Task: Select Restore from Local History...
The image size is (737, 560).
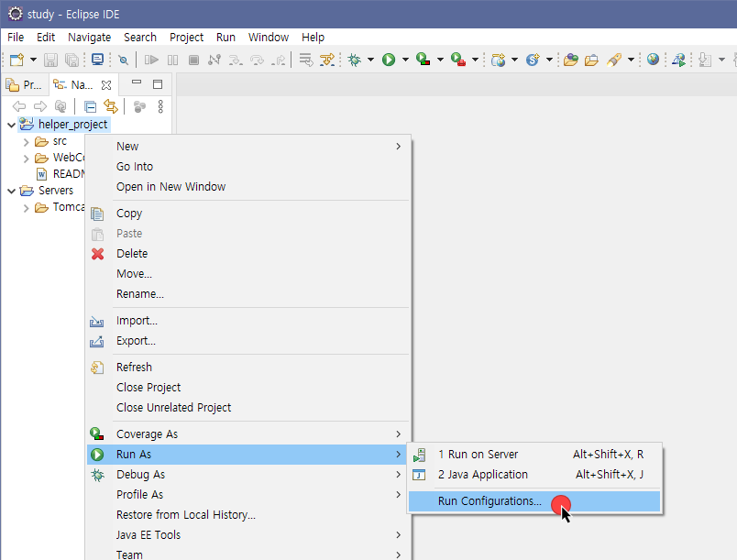Action: tap(247, 515)
